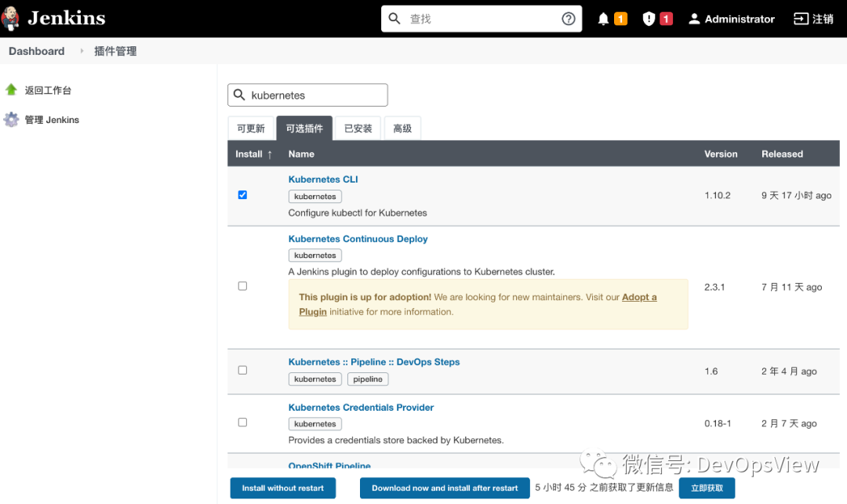Click version 2.3.1 cell
The image size is (847, 504).
714,287
